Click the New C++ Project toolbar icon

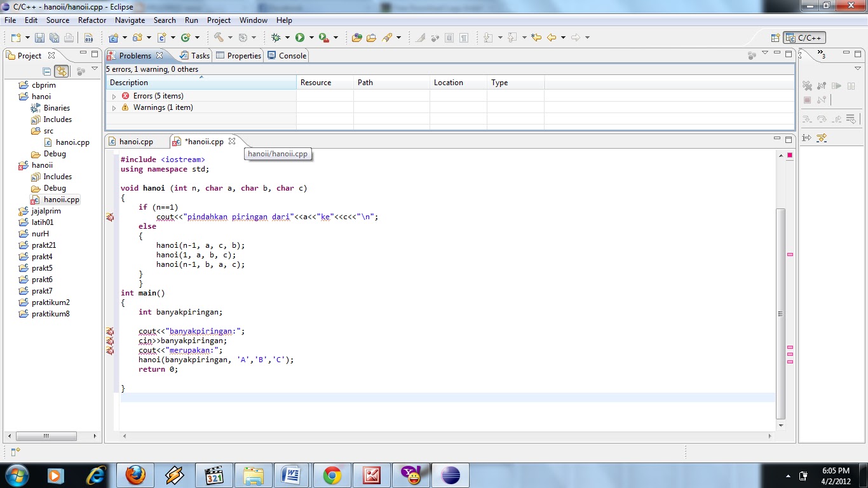[x=114, y=37]
